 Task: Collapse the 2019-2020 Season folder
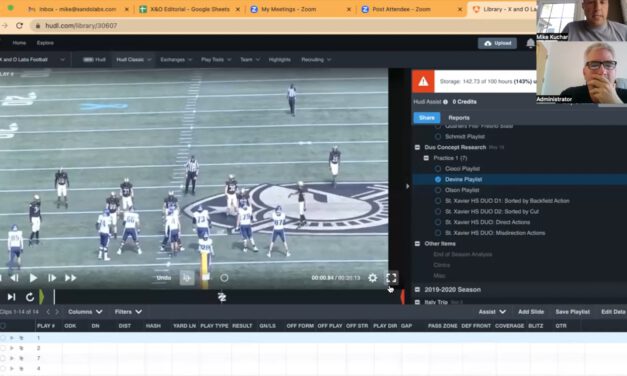[417, 289]
